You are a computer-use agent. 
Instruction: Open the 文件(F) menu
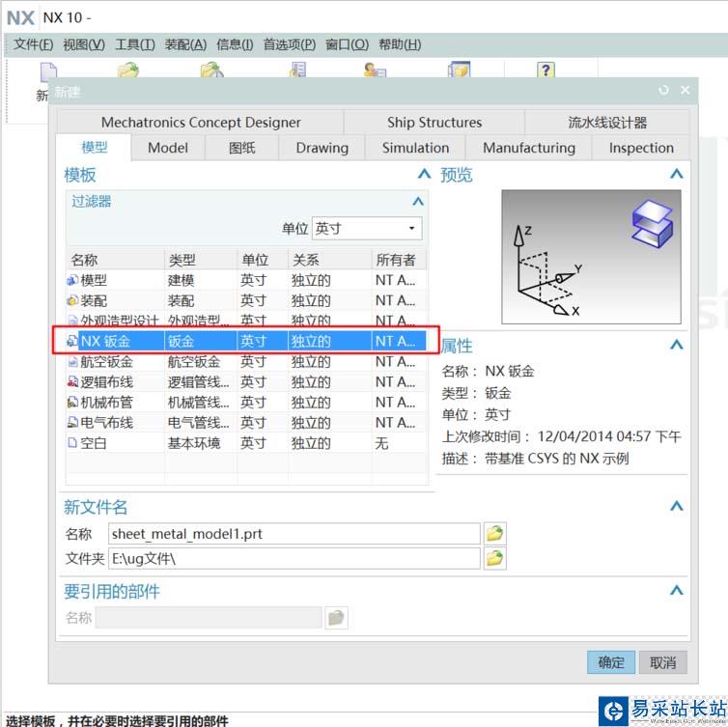[34, 44]
